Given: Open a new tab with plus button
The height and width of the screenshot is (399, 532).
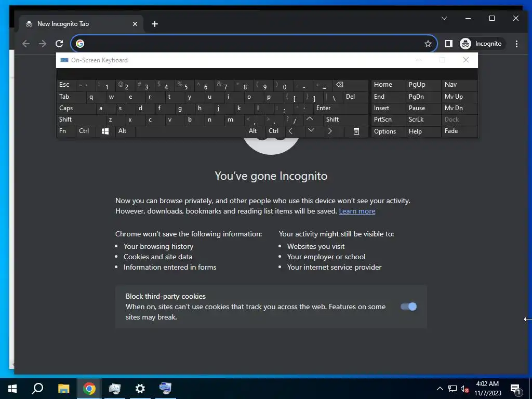Looking at the screenshot, I should (x=155, y=24).
